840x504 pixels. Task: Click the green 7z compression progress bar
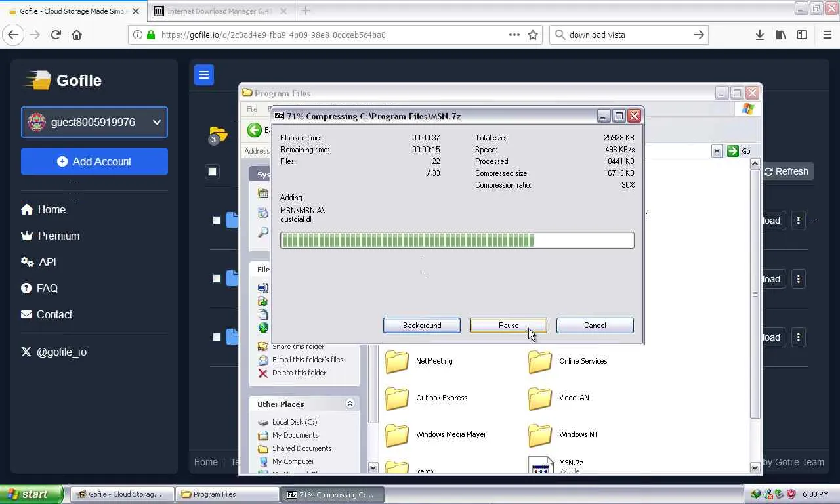coord(457,240)
